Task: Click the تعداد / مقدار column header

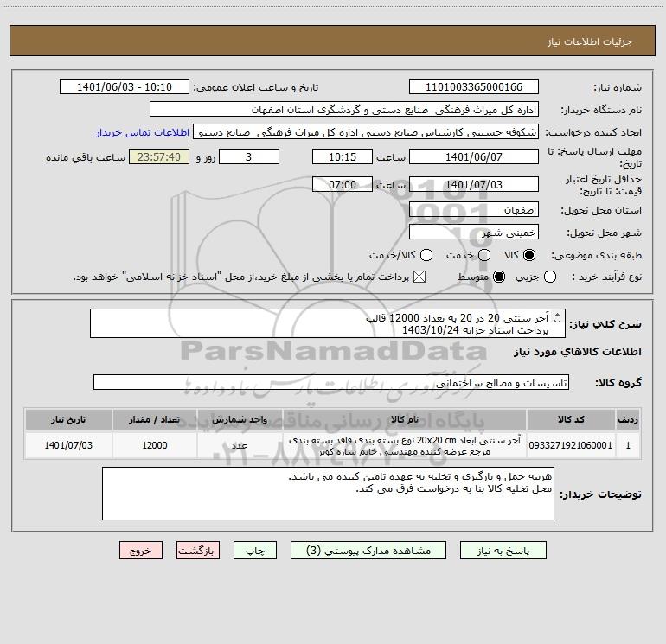Action: pyautogui.click(x=155, y=419)
